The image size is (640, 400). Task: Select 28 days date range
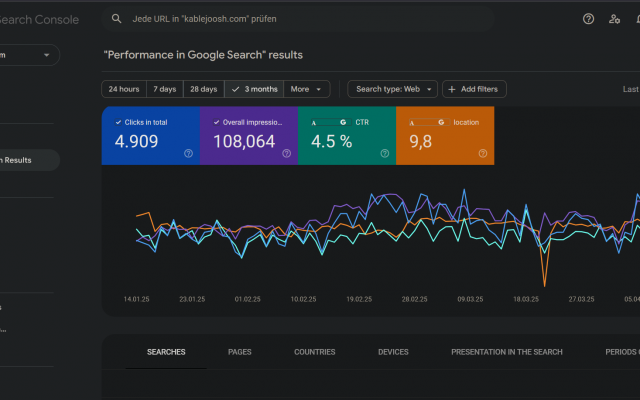point(204,89)
